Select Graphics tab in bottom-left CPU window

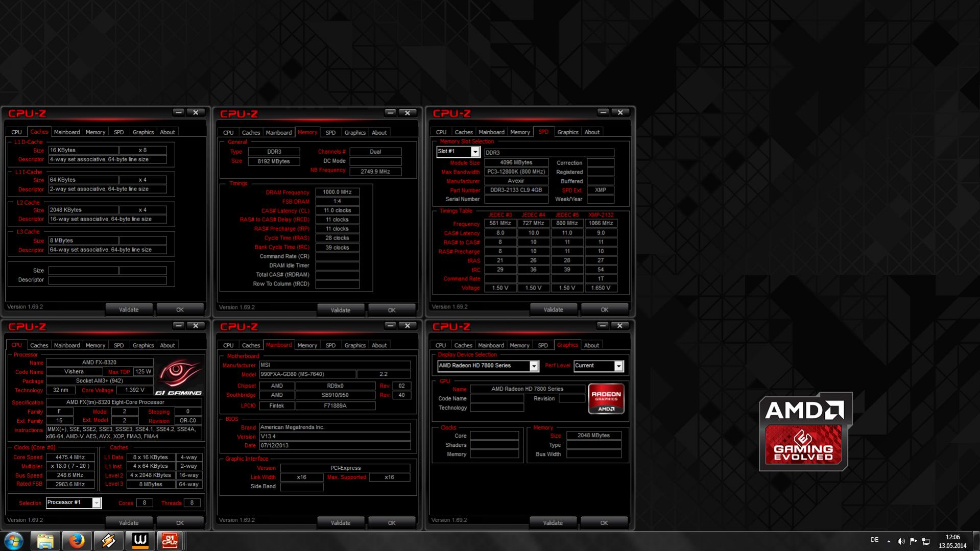143,346
